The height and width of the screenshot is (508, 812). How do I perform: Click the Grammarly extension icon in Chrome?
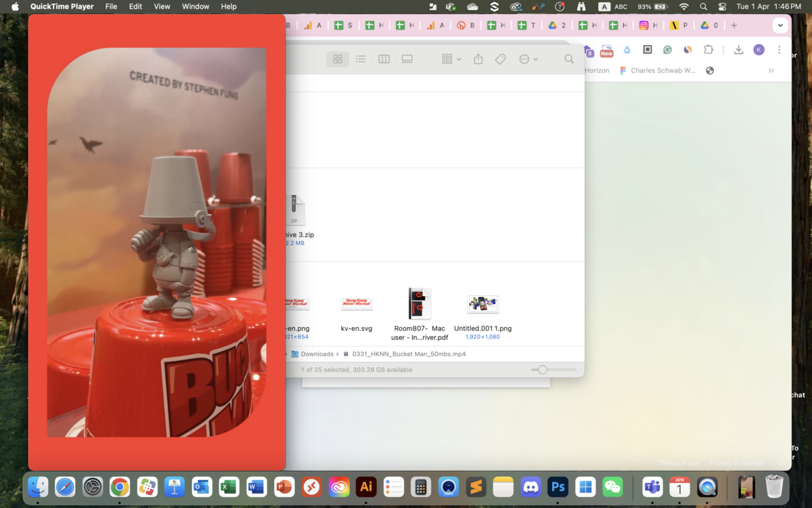coord(667,49)
